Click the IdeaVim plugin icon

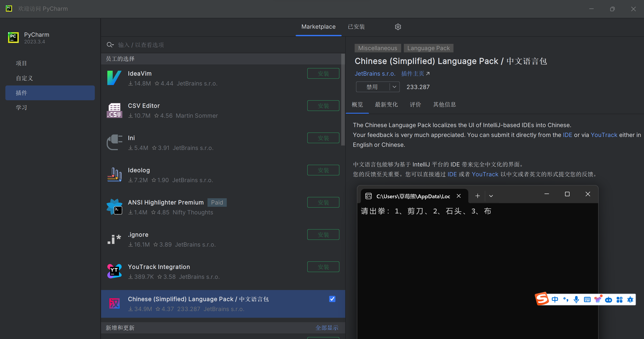point(114,78)
